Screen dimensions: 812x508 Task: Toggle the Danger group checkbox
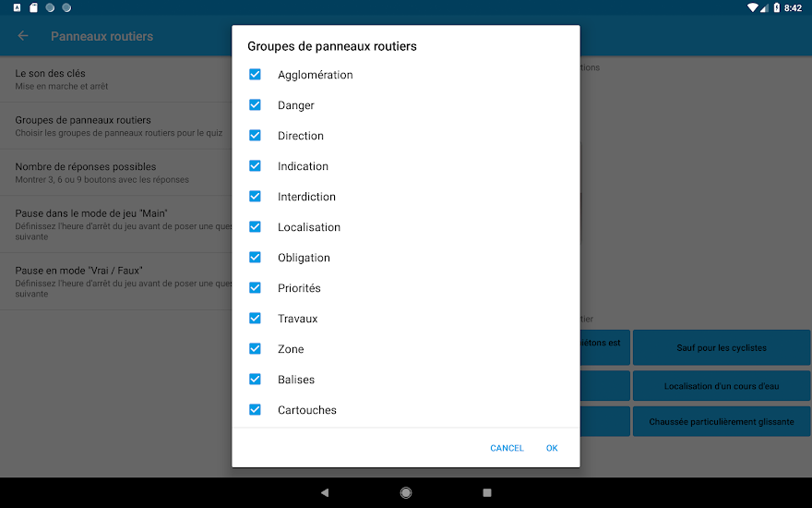[x=256, y=105]
